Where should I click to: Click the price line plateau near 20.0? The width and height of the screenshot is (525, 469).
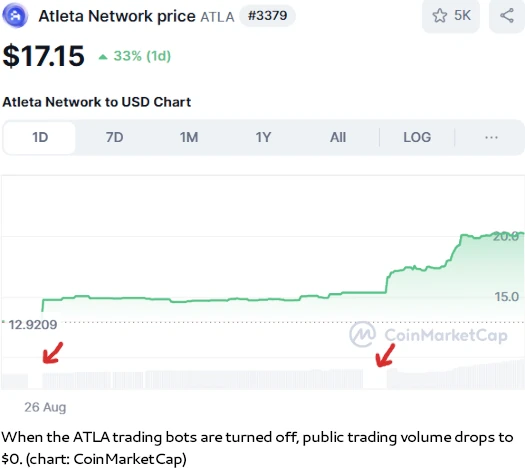coord(492,235)
